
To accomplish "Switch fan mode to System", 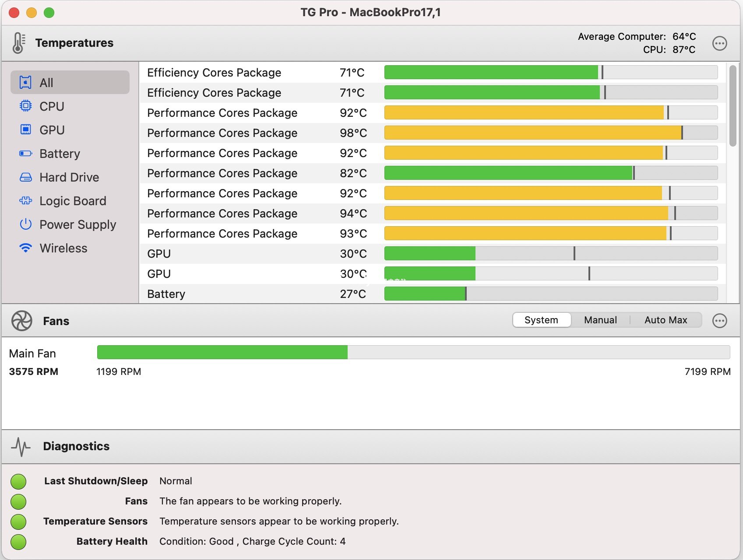I will (x=541, y=320).
